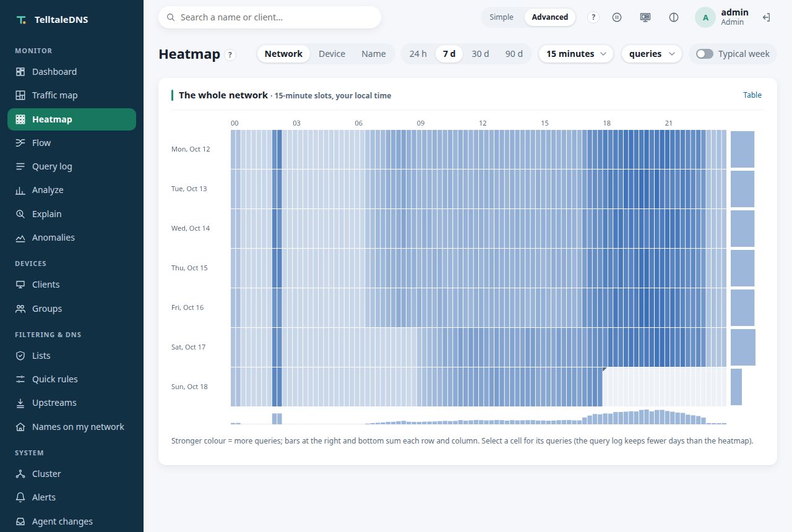Select the 7 d time range
Image resolution: width=792 pixels, height=532 pixels.
449,54
